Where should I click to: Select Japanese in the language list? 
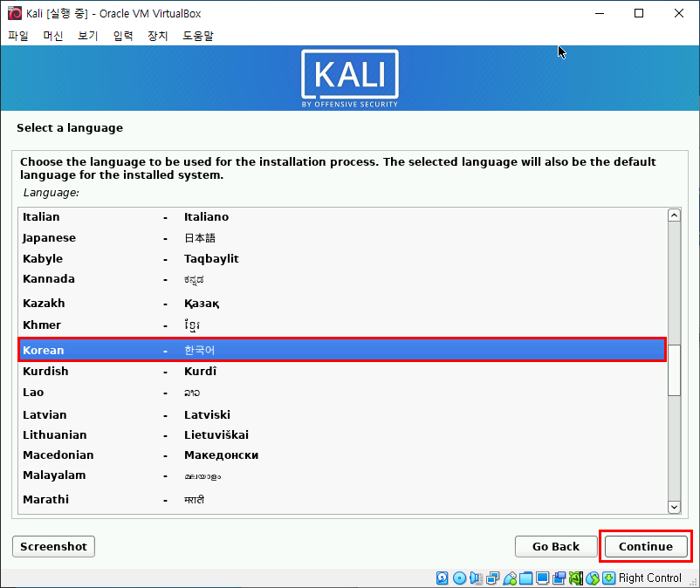(x=342, y=238)
